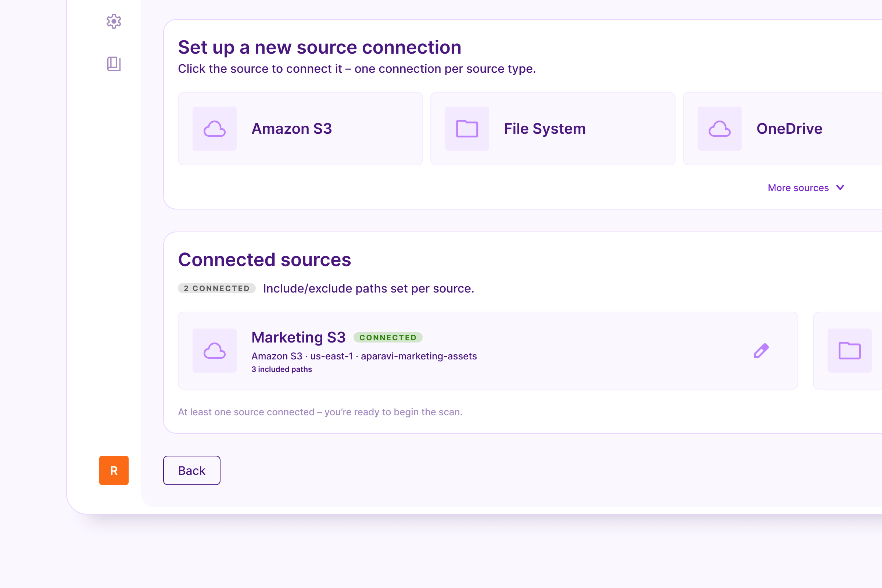Connect the File System source card
The width and height of the screenshot is (882, 588).
(x=553, y=129)
